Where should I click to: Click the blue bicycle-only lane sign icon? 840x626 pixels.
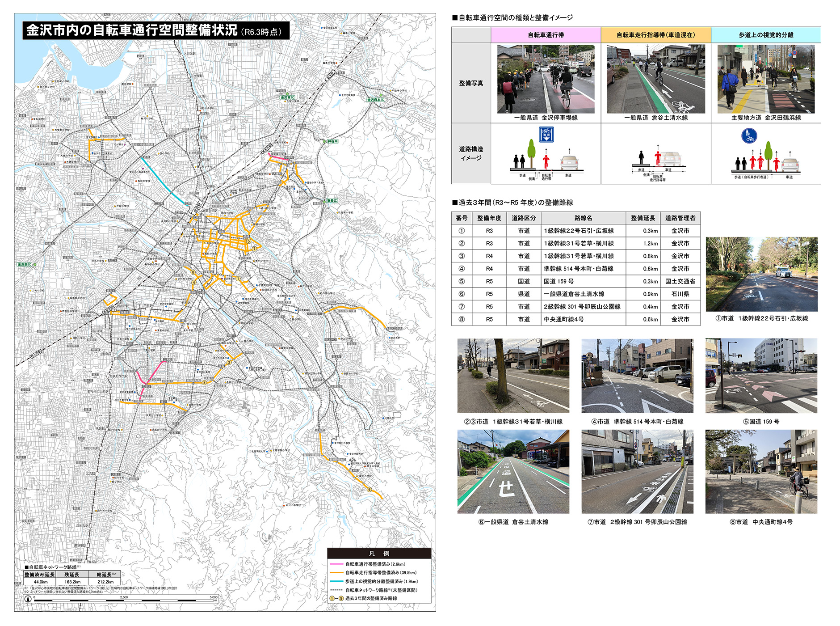[x=546, y=135]
